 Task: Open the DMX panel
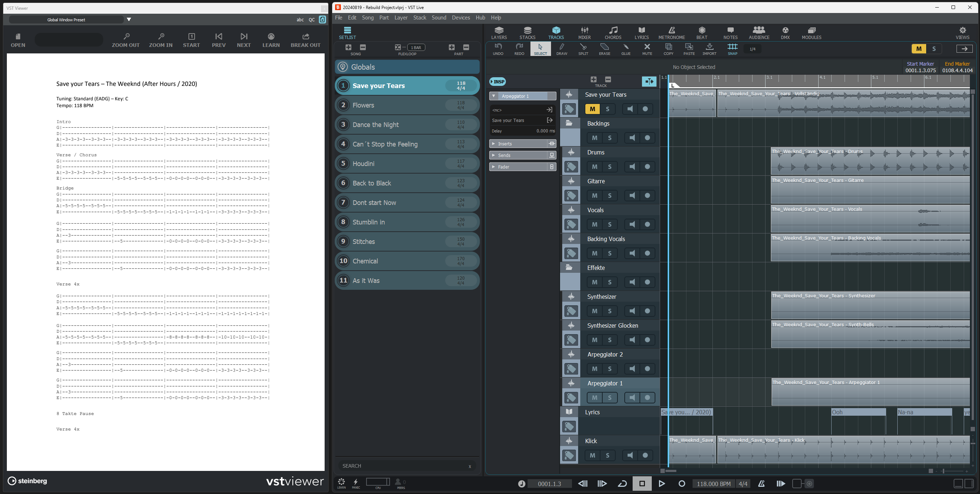[785, 32]
